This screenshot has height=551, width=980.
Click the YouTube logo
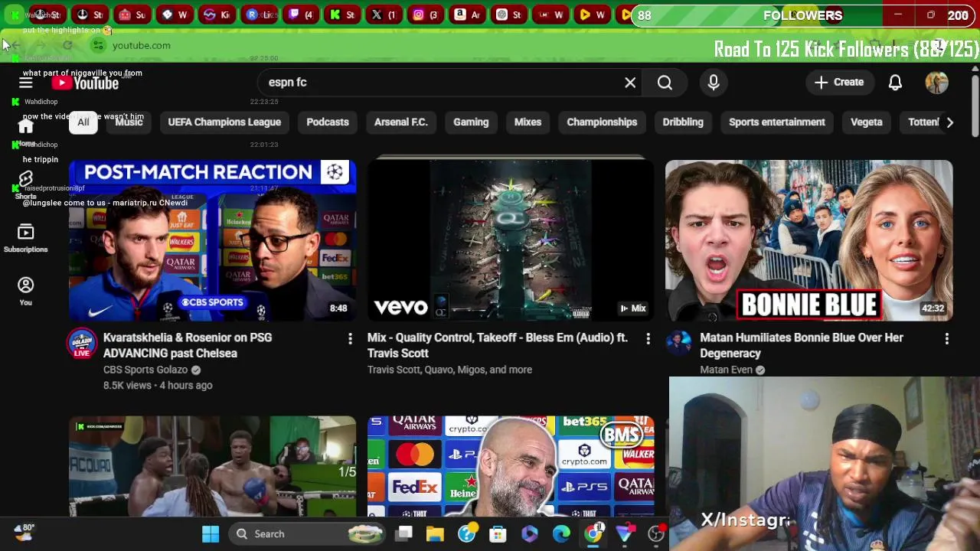click(x=86, y=83)
